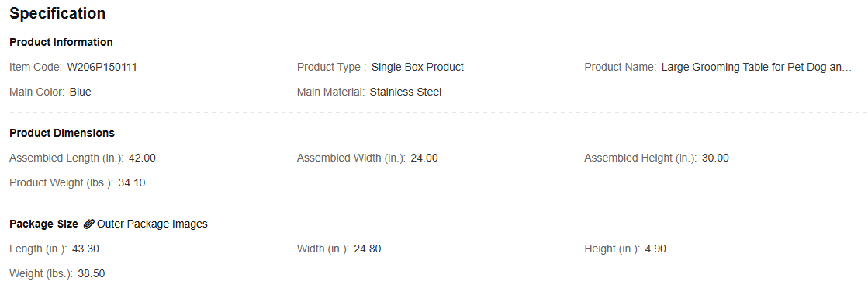Click the Main Color value Blue
Viewport: 868px width, 285px height.
80,92
